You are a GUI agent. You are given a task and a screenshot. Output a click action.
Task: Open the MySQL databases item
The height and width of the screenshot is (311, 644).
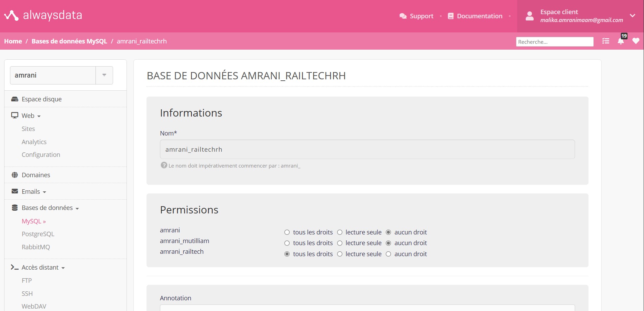tap(34, 221)
